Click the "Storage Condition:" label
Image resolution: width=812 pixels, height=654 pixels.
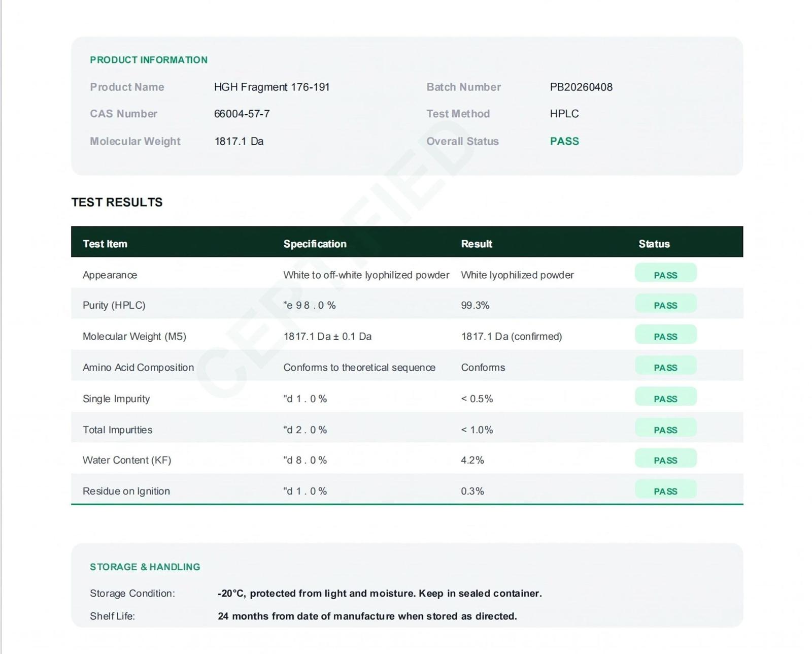[132, 593]
